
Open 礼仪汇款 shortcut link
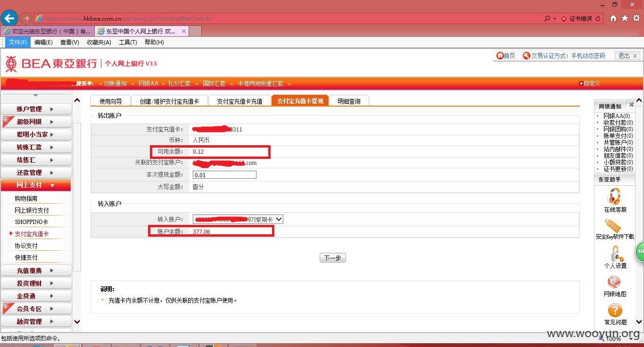[x=179, y=83]
